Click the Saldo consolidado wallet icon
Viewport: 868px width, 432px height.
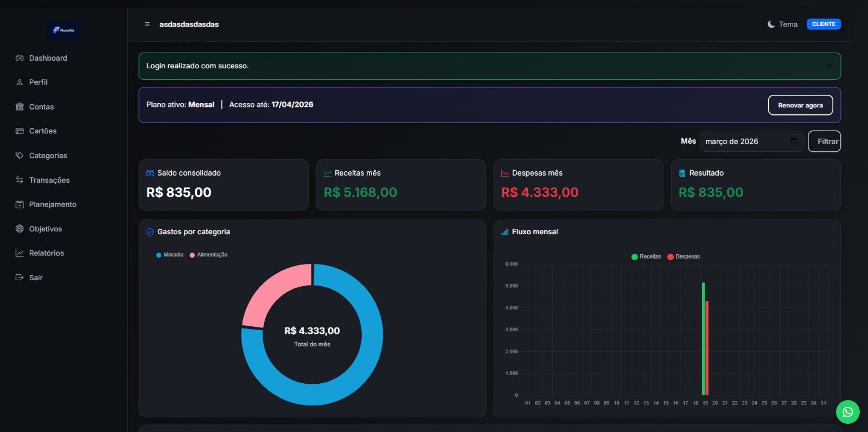[x=150, y=173]
